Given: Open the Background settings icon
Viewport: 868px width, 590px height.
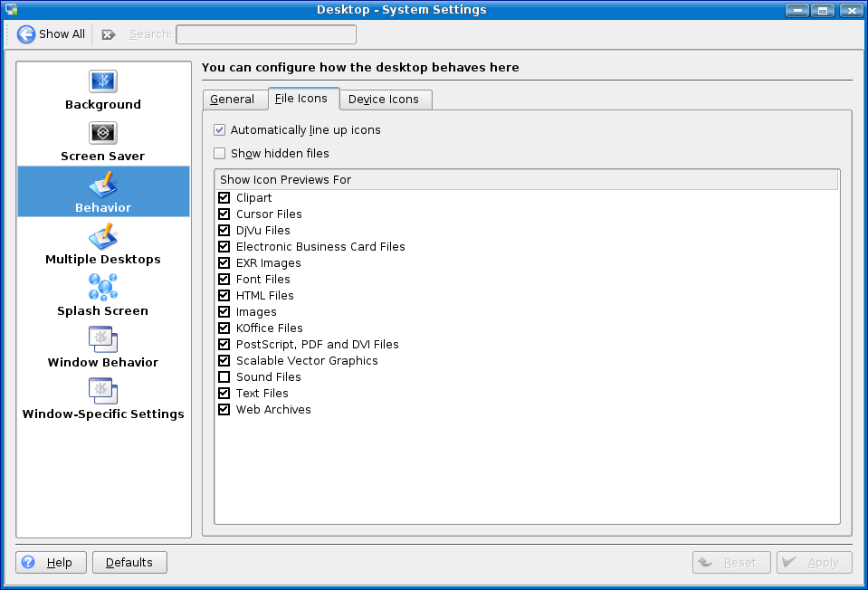Looking at the screenshot, I should click(x=103, y=82).
